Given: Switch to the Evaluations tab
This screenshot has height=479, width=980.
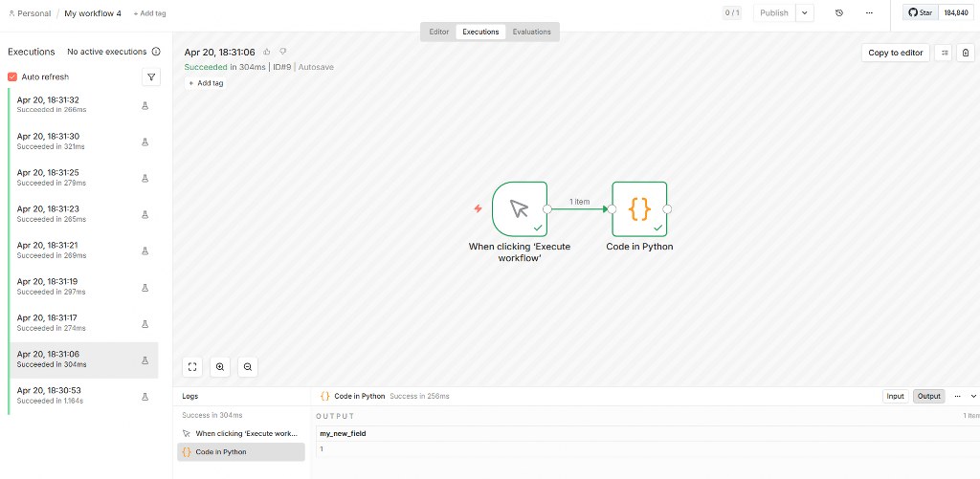Looking at the screenshot, I should pyautogui.click(x=532, y=32).
